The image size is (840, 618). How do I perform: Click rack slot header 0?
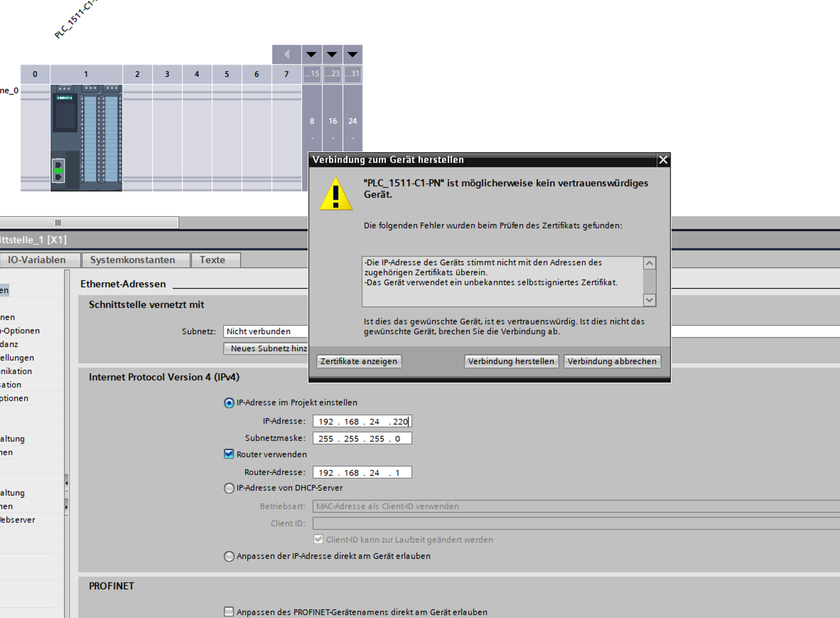(x=35, y=74)
